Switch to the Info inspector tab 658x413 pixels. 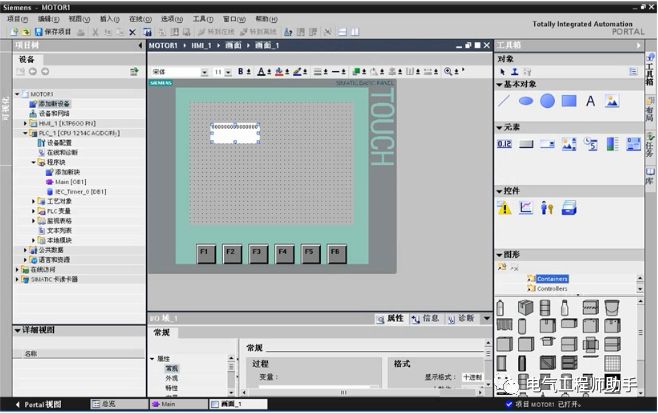(x=426, y=319)
